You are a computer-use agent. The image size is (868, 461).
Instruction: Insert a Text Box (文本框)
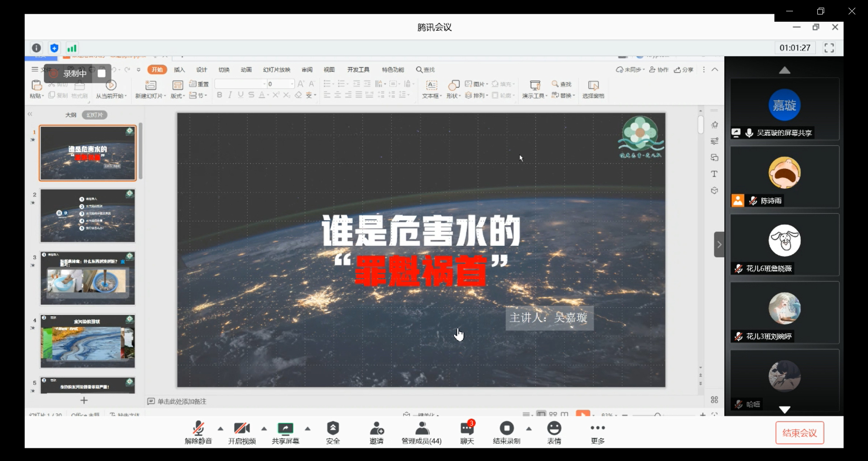(432, 89)
